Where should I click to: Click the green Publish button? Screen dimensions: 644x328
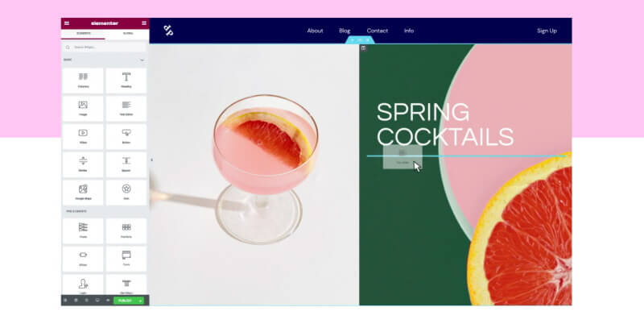[125, 301]
